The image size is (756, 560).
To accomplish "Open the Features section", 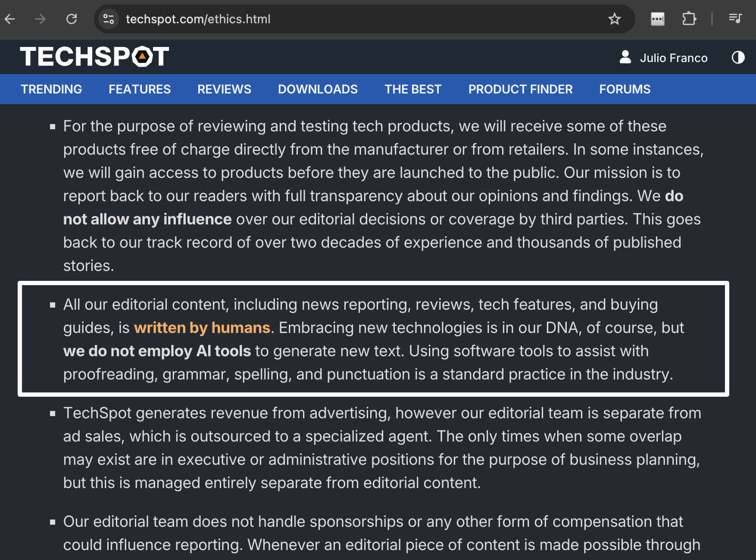I will coord(140,89).
